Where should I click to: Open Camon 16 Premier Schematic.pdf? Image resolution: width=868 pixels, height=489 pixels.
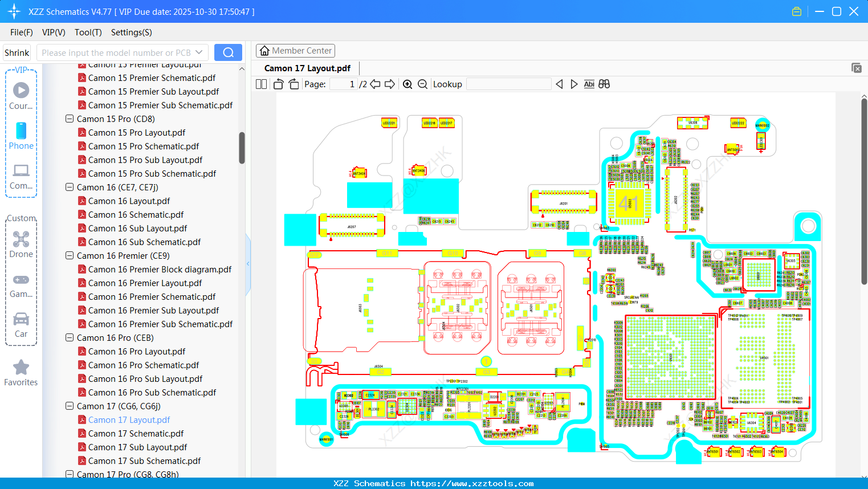point(152,297)
